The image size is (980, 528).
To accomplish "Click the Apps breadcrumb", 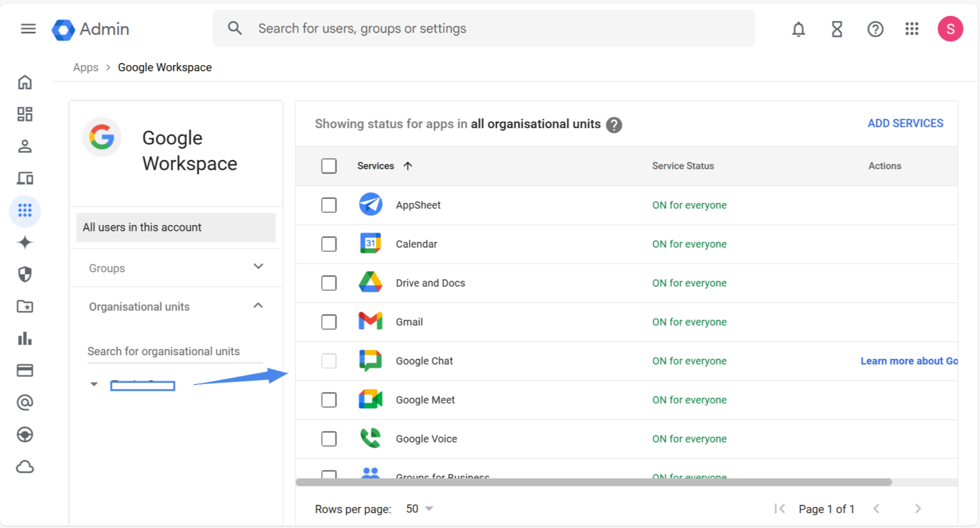I will (x=85, y=68).
